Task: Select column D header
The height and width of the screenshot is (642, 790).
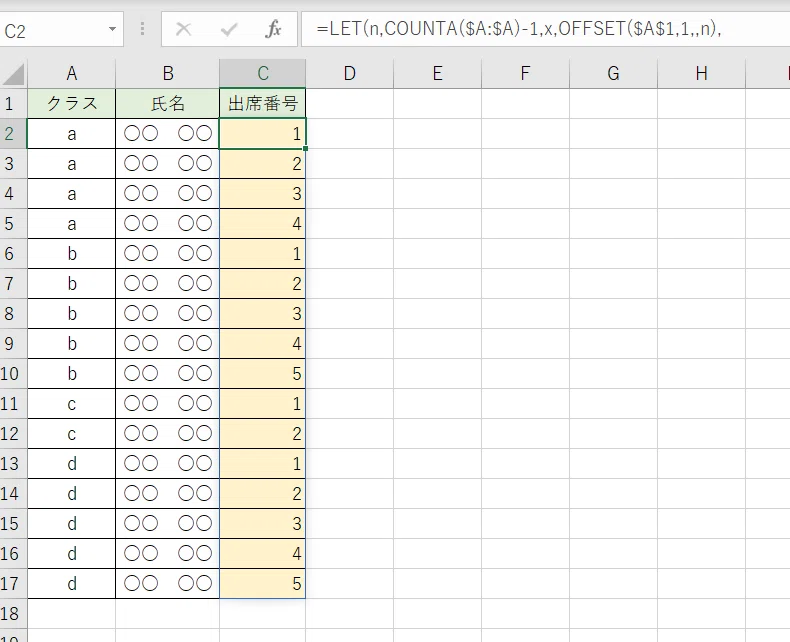Action: 350,74
